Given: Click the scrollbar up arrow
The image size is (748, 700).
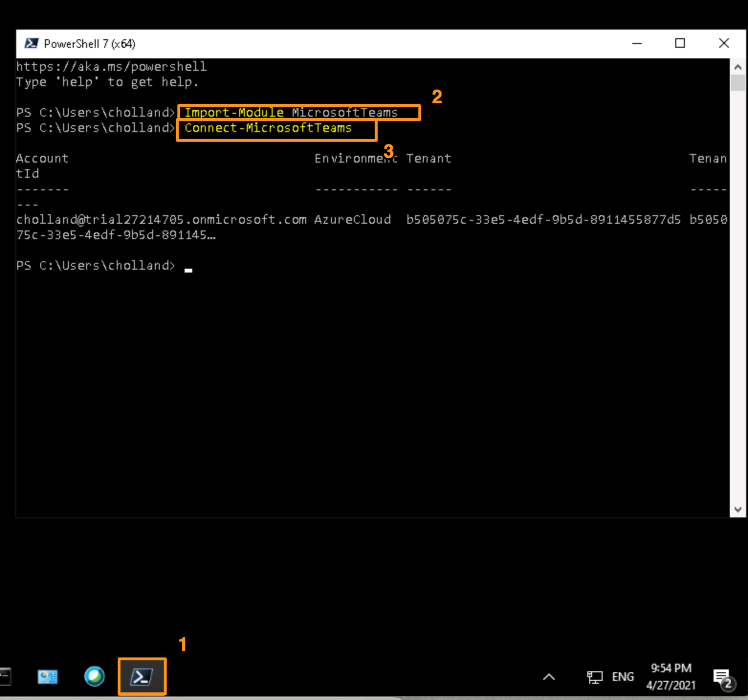Looking at the screenshot, I should [x=737, y=67].
